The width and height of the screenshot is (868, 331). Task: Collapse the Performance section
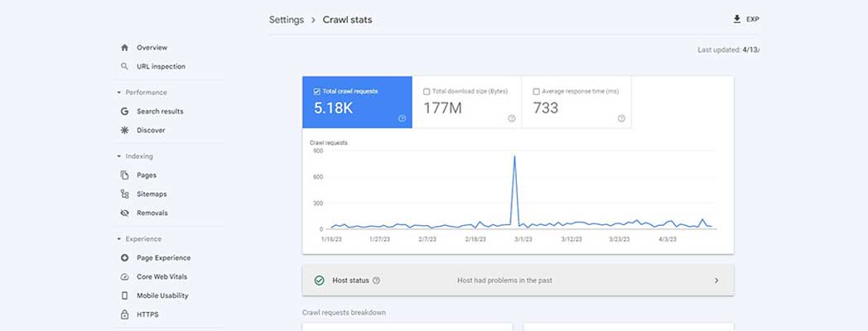119,93
